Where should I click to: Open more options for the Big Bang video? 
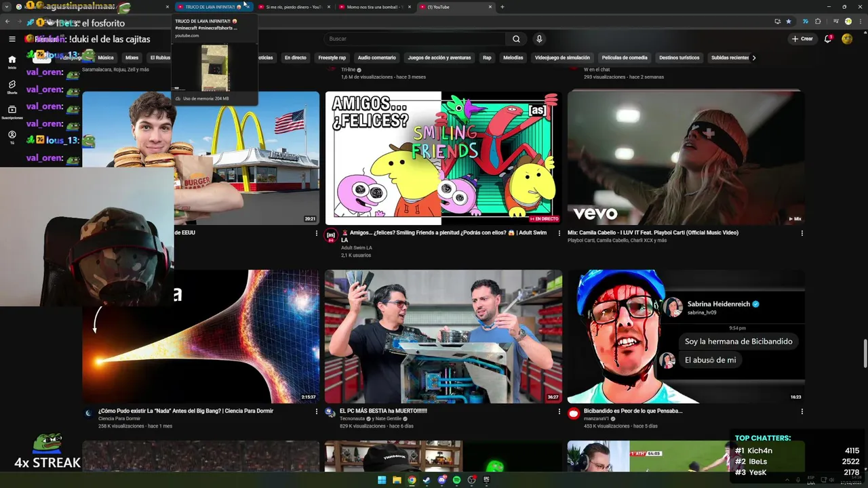[316, 411]
